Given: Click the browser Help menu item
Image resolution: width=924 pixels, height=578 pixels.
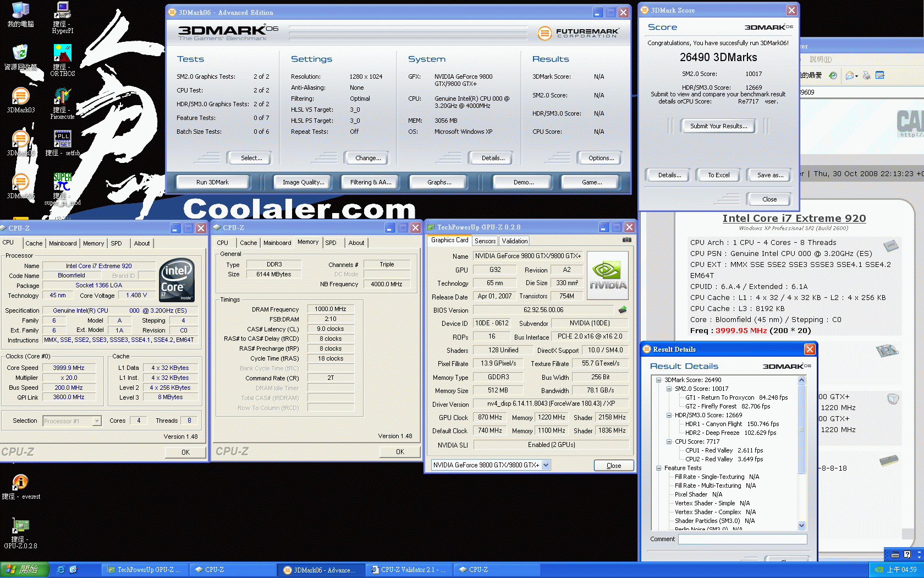Looking at the screenshot, I should [x=820, y=59].
